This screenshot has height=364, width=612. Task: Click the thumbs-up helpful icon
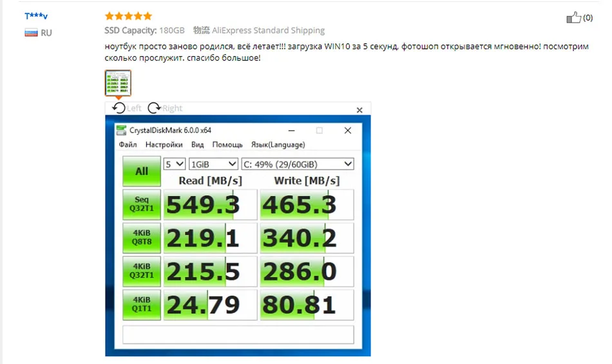pyautogui.click(x=573, y=17)
